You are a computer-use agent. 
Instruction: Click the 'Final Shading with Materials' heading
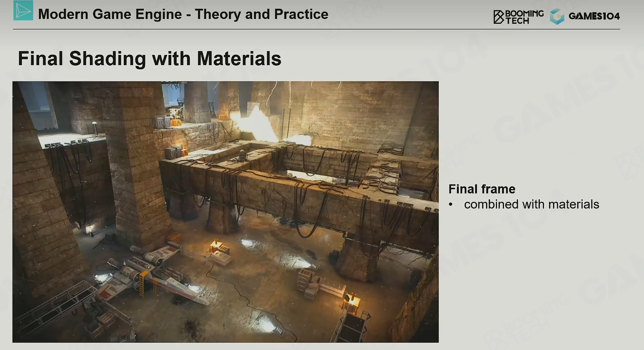coord(149,59)
